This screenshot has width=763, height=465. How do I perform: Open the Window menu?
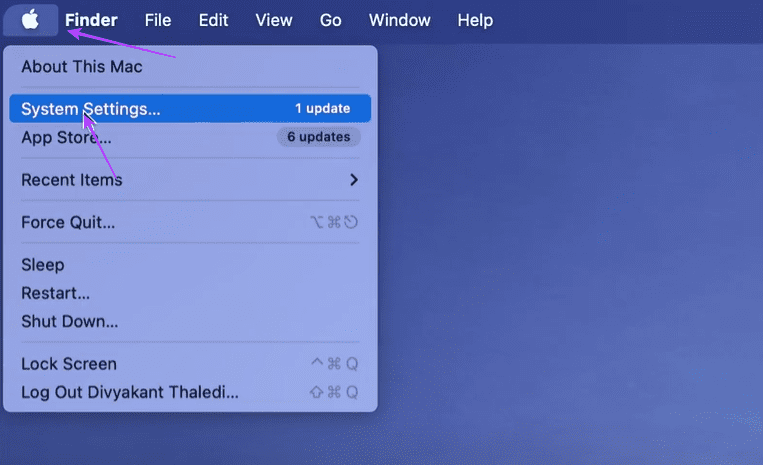click(400, 20)
